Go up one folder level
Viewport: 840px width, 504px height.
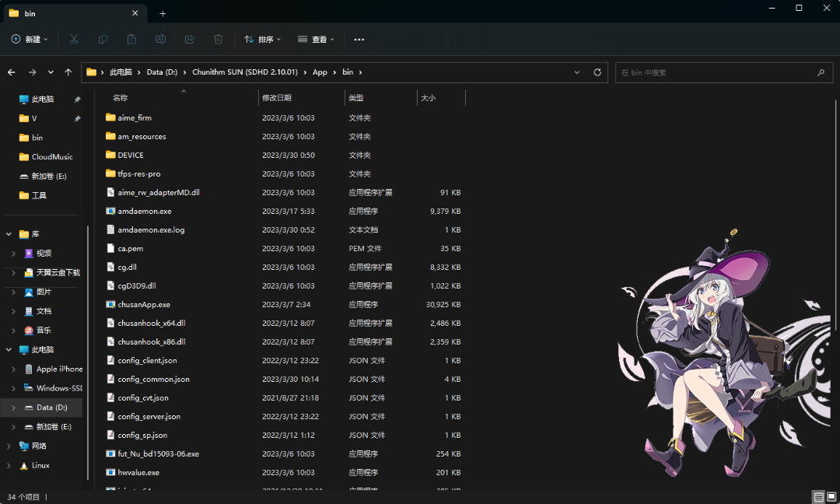point(68,72)
